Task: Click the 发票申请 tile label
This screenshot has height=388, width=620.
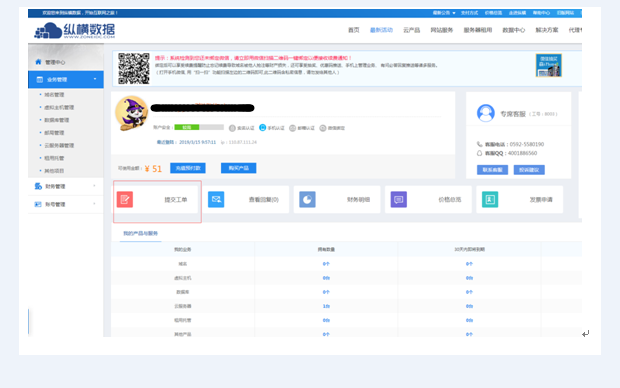Action: 541,199
